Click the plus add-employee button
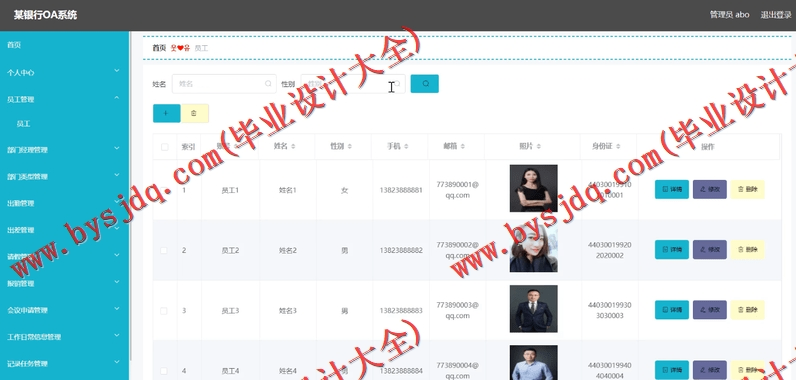This screenshot has height=380, width=796. coord(167,113)
